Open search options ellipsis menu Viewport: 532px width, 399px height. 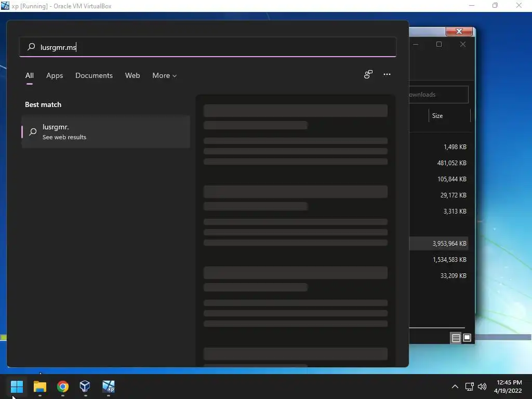pos(387,74)
